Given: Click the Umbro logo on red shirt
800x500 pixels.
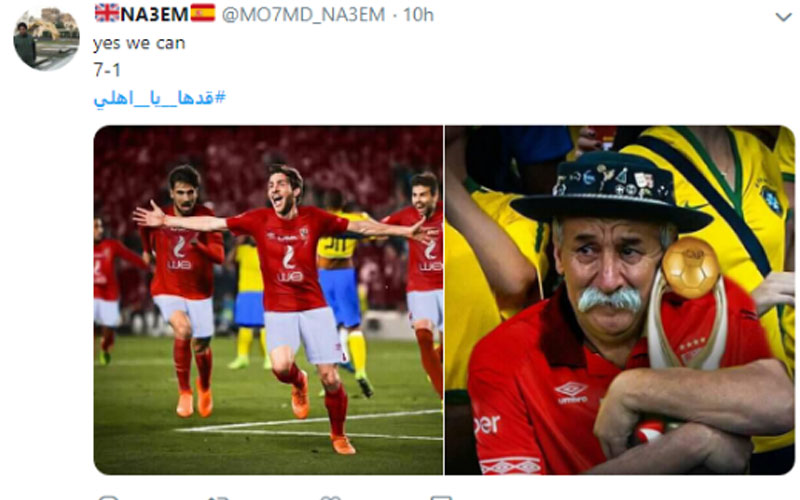Looking at the screenshot, I should tap(571, 393).
